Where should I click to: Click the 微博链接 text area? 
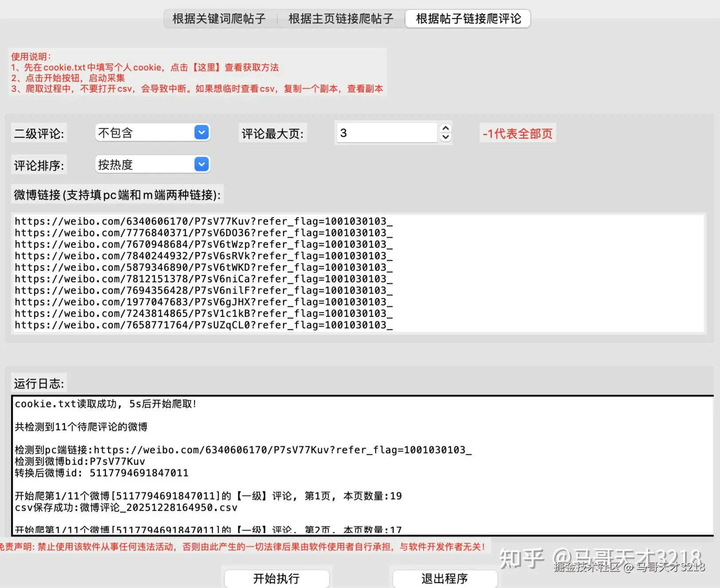[358, 273]
